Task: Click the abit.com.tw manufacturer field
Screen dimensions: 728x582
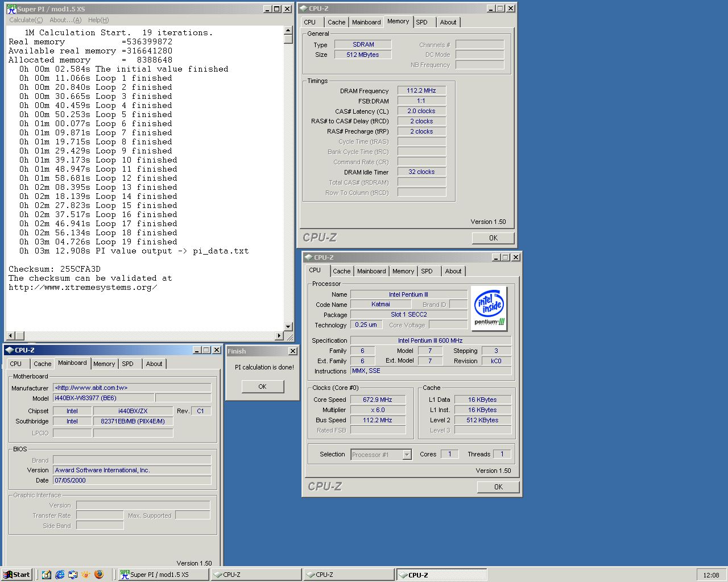Action: pos(132,388)
